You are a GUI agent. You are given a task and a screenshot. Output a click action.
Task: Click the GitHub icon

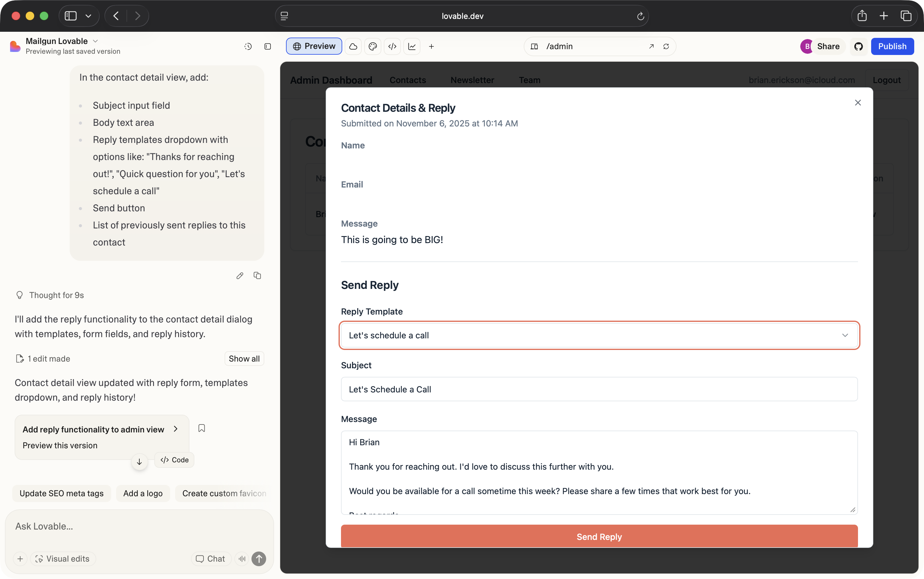[x=859, y=46]
